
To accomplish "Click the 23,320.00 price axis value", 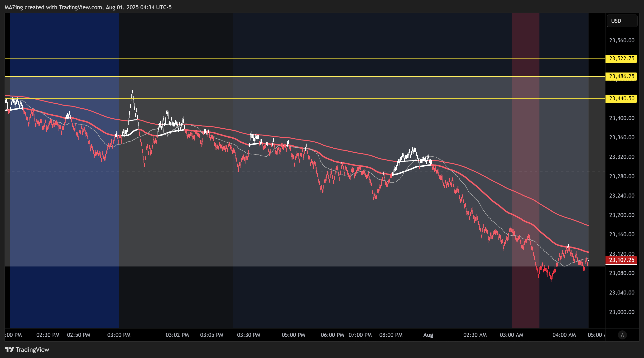I will (x=622, y=157).
